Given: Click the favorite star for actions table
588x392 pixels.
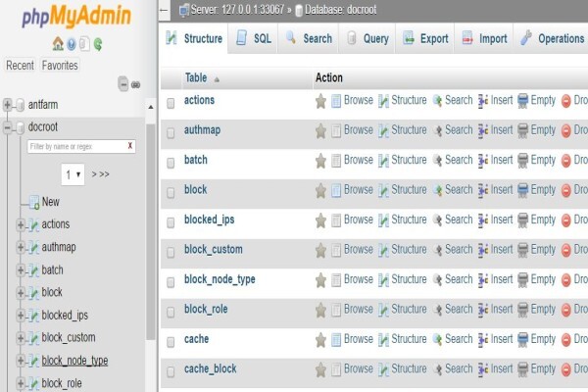Looking at the screenshot, I should click(320, 101).
